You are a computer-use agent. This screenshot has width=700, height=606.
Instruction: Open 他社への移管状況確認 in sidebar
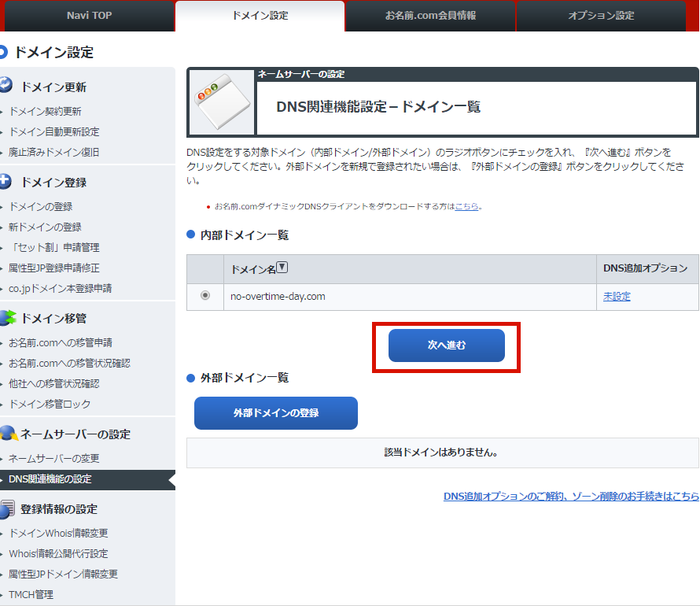54,383
